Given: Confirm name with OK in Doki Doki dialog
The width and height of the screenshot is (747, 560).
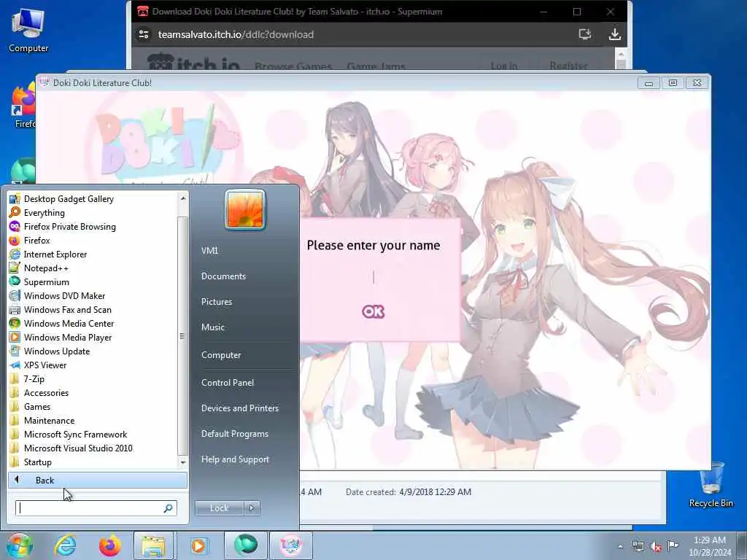Looking at the screenshot, I should (373, 311).
